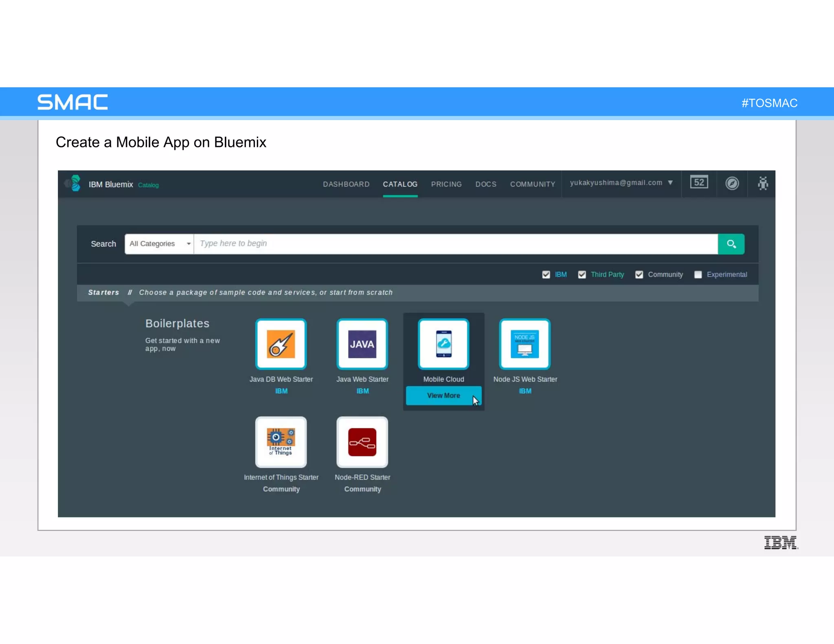The height and width of the screenshot is (644, 834).
Task: Uncheck the Community filter checkbox
Action: 639,274
